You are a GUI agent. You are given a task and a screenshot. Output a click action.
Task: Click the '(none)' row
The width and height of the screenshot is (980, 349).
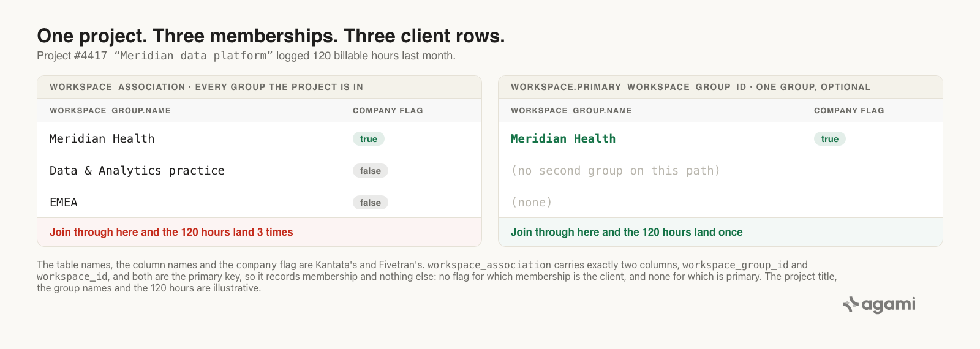pyautogui.click(x=720, y=202)
